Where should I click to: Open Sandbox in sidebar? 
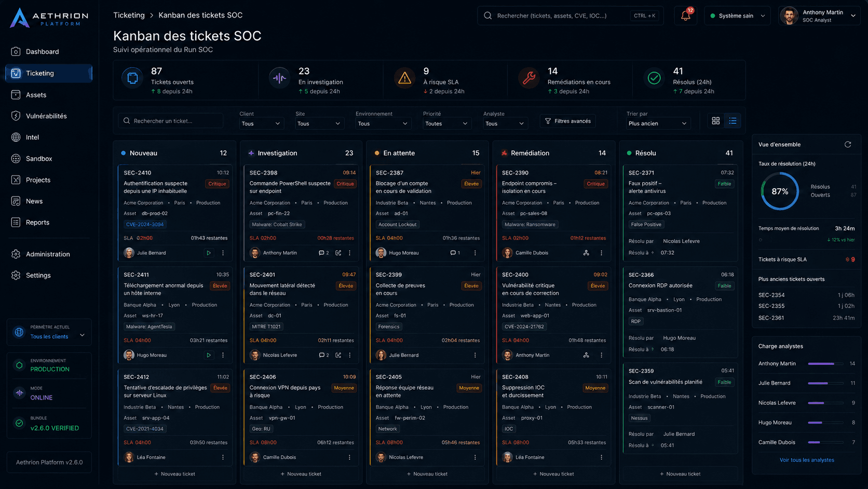coord(49,158)
